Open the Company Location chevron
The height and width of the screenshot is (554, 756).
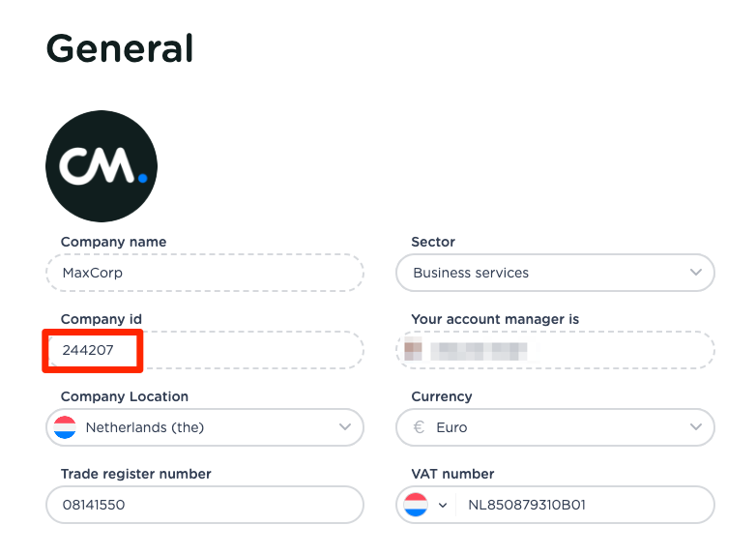click(345, 427)
